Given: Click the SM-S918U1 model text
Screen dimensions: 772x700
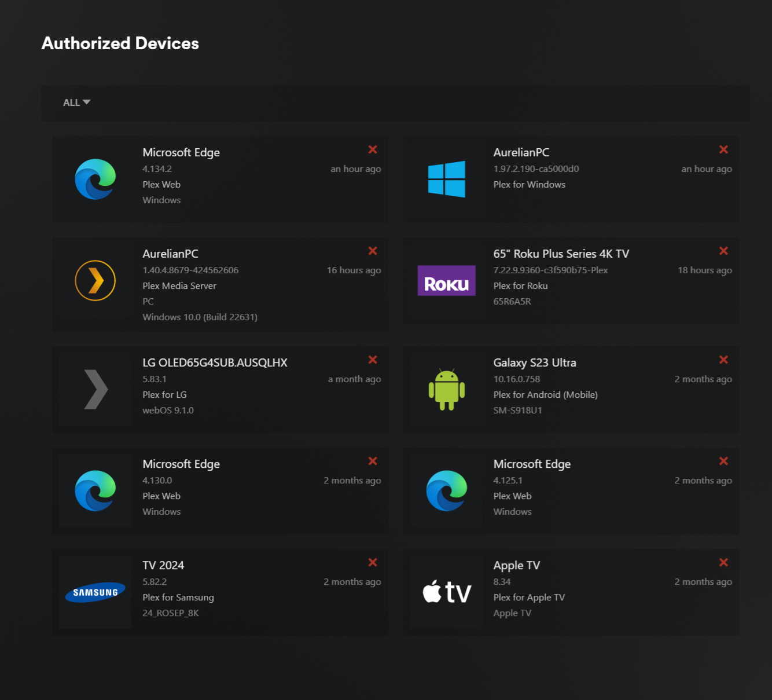Looking at the screenshot, I should pos(518,411).
